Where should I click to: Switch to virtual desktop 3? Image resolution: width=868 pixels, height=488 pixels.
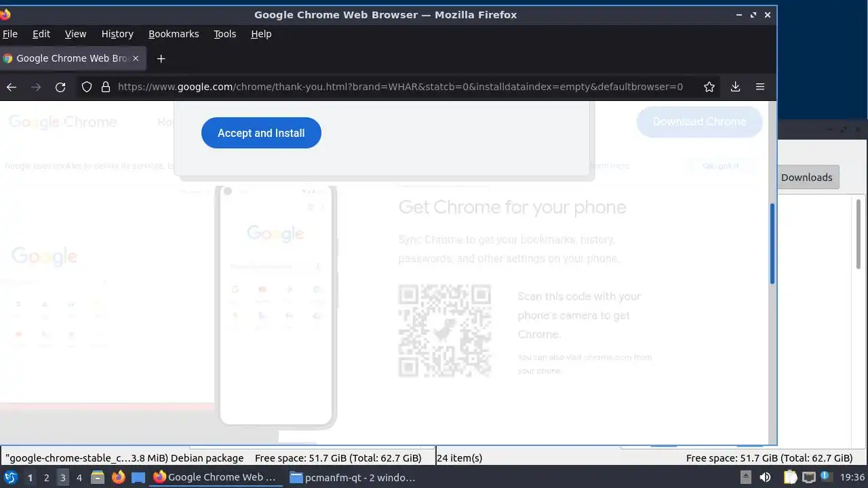click(62, 477)
